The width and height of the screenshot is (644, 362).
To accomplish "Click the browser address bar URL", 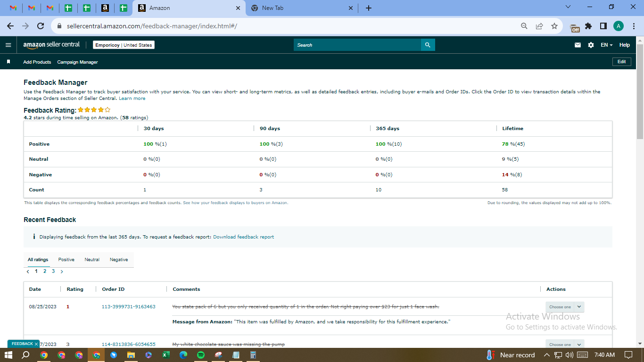I will [x=152, y=26].
